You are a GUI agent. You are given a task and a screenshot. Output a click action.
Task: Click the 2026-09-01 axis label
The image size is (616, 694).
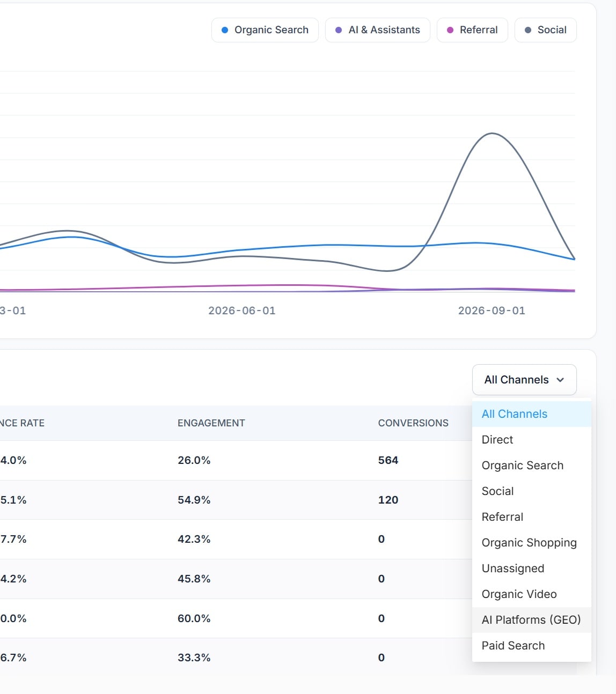492,311
